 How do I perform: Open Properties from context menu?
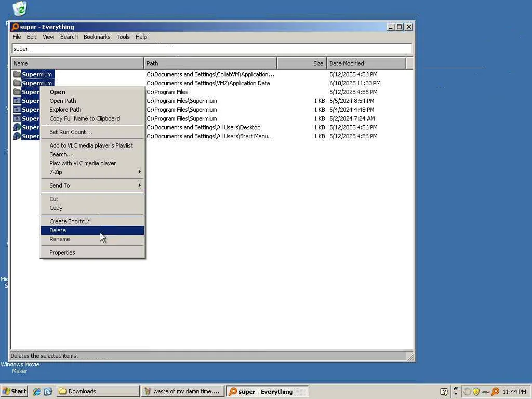[92, 253]
